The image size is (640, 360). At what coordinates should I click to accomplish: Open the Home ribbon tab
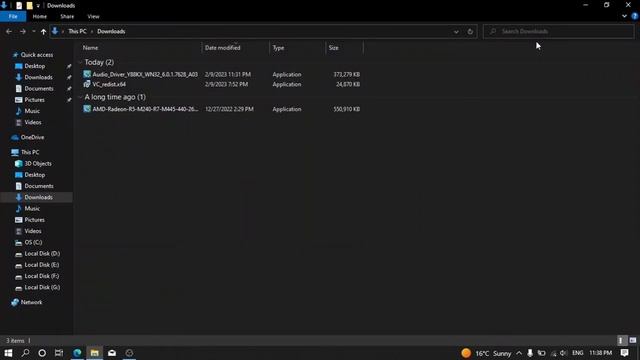40,16
